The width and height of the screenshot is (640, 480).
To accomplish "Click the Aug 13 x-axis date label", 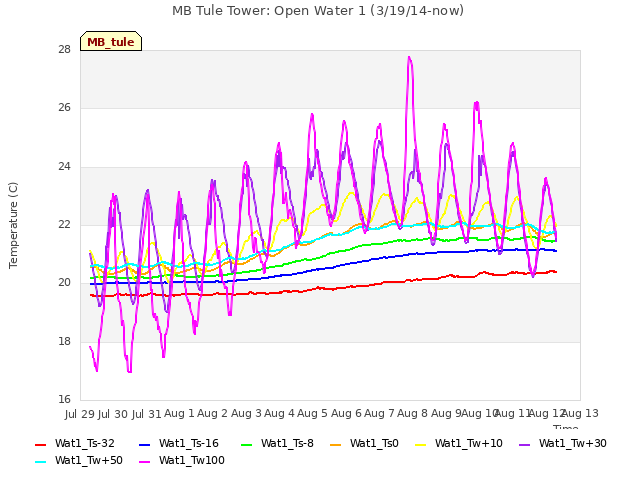I will pyautogui.click(x=580, y=414).
